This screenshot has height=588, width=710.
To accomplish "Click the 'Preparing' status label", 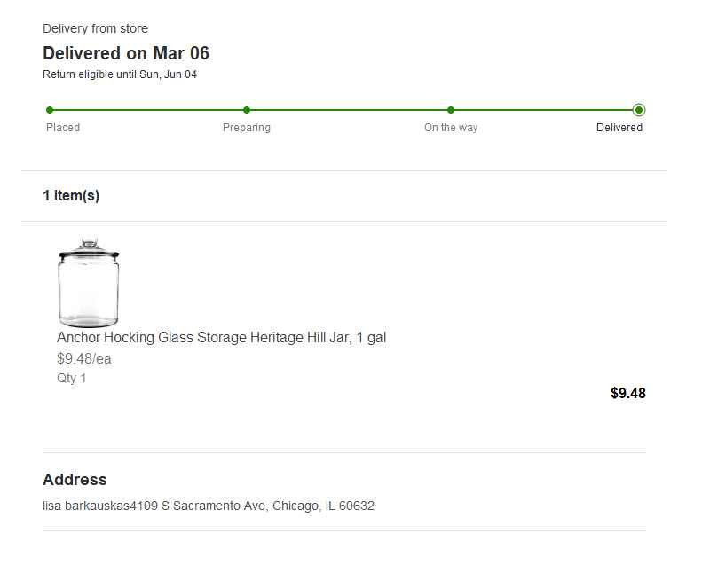I will pos(247,128).
